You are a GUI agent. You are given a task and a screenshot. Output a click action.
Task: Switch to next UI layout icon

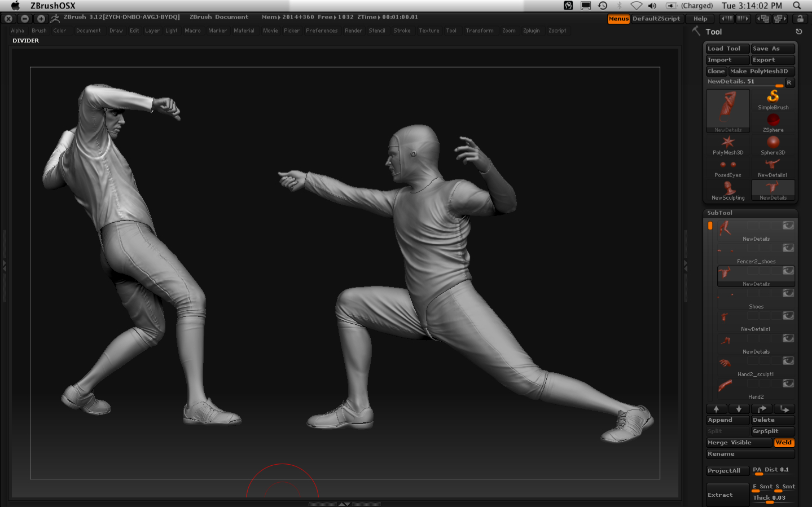pyautogui.click(x=780, y=19)
